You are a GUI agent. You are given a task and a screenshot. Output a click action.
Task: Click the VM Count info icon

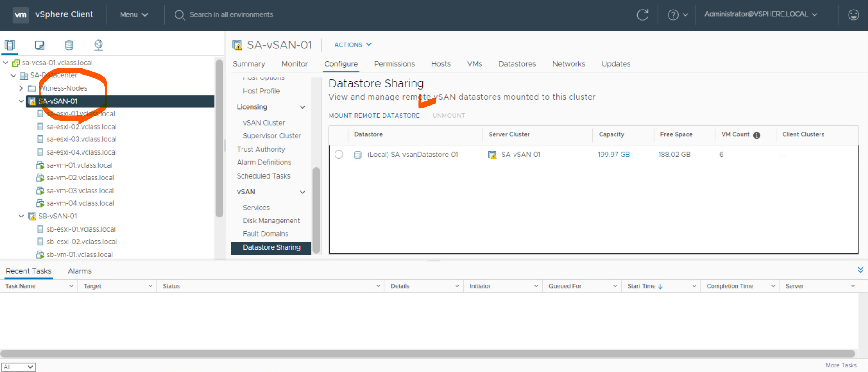(756, 135)
